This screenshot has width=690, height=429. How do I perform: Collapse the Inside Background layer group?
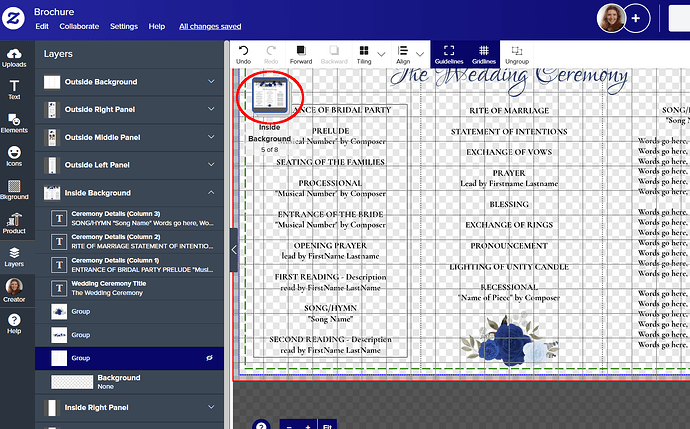click(211, 192)
